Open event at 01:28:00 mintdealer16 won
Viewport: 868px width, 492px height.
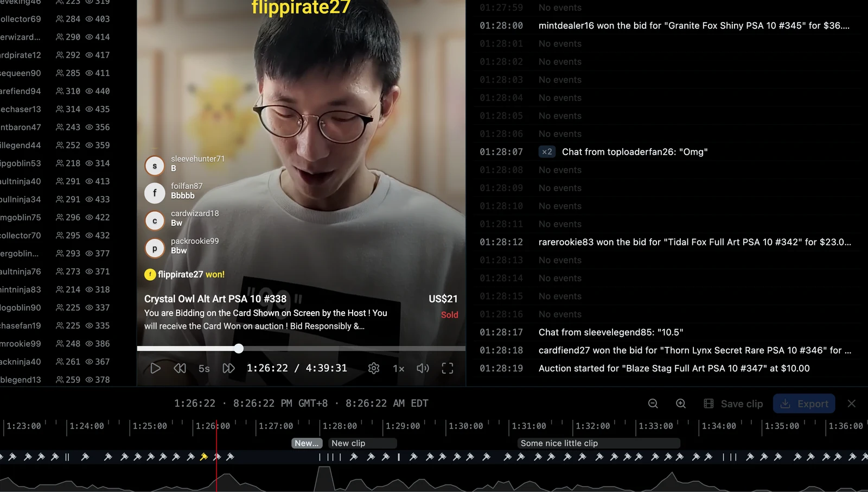tap(666, 26)
